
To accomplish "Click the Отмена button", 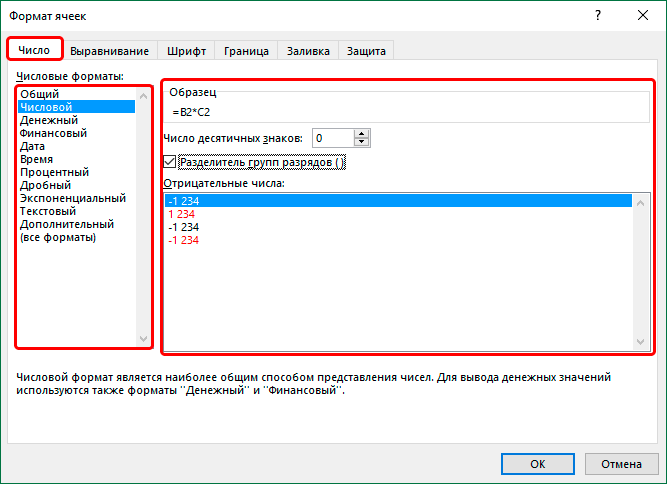I will click(621, 464).
